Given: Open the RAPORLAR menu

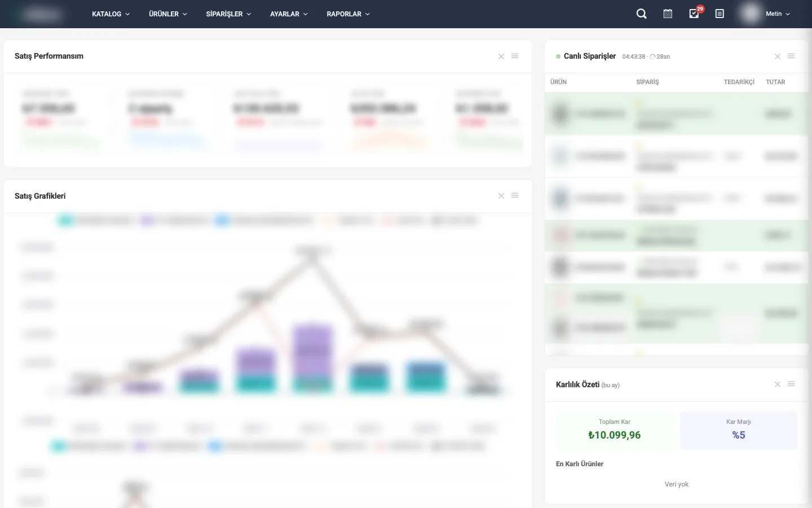Looking at the screenshot, I should tap(348, 14).
